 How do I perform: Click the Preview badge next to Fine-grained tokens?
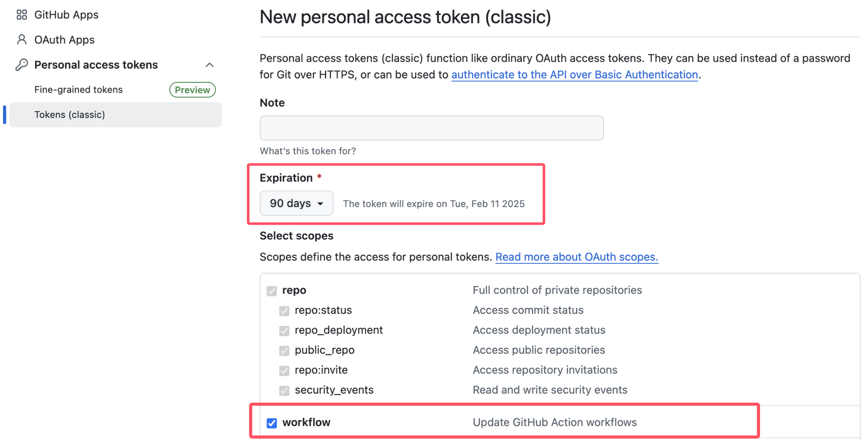(192, 90)
